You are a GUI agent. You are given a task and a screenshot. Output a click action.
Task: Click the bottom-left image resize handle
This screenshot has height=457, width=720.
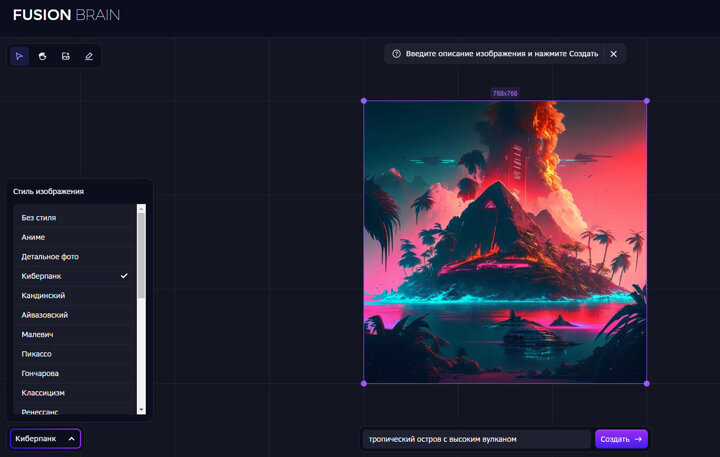(x=364, y=383)
